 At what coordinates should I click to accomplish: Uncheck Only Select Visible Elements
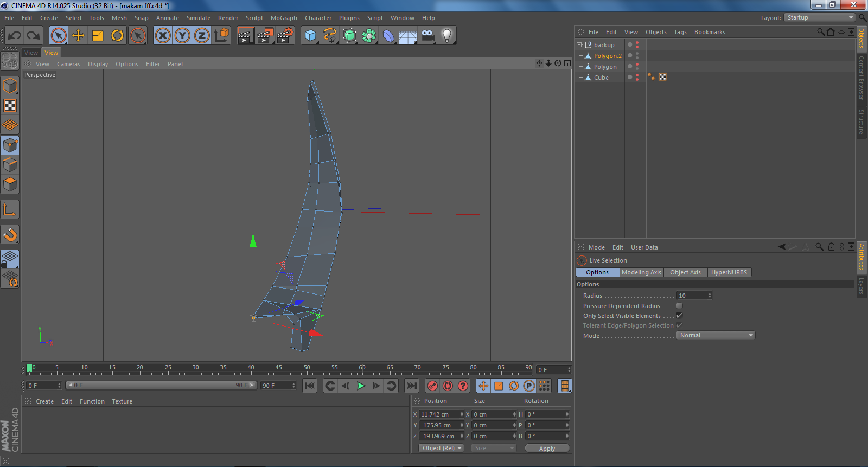(x=679, y=316)
